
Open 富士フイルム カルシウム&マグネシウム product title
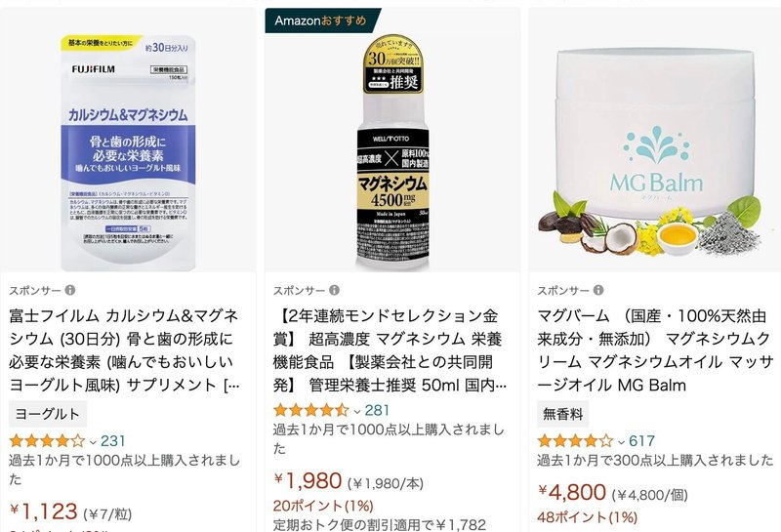(125, 350)
